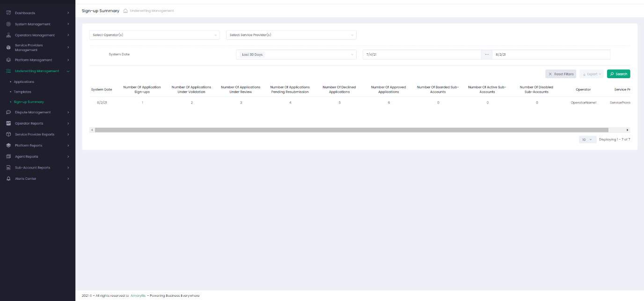The image size is (644, 301).
Task: Click the Platform Reports layers icon
Action: pos(8,146)
